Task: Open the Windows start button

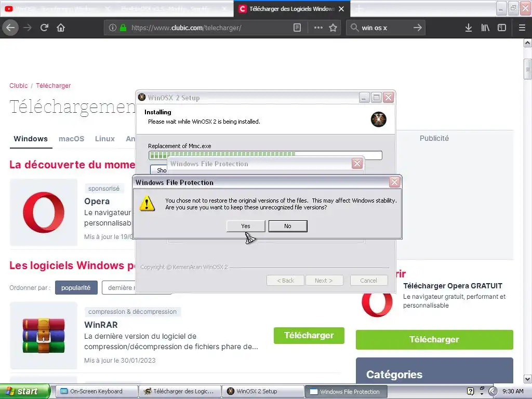Action: click(x=25, y=391)
